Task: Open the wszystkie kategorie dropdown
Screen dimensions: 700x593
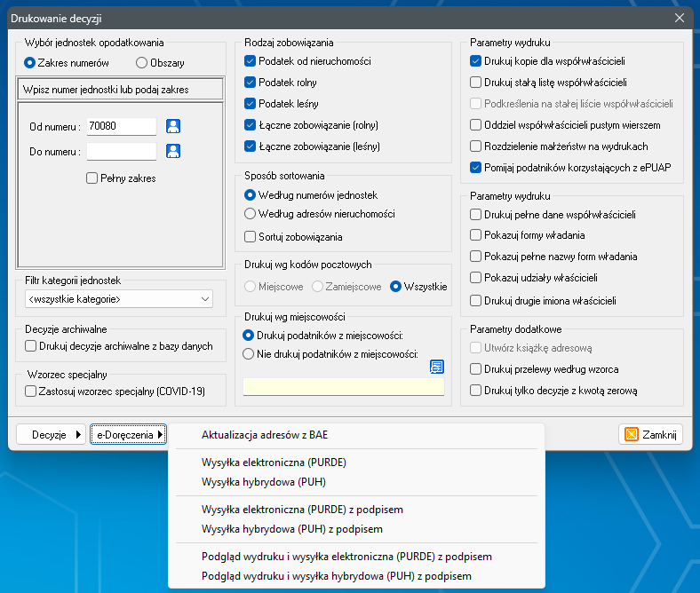Action: click(x=119, y=299)
